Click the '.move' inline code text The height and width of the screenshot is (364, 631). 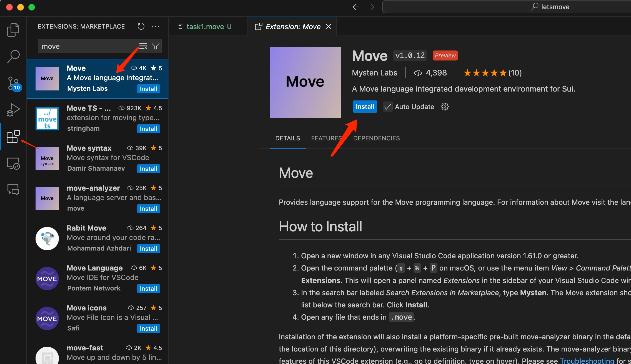(401, 317)
